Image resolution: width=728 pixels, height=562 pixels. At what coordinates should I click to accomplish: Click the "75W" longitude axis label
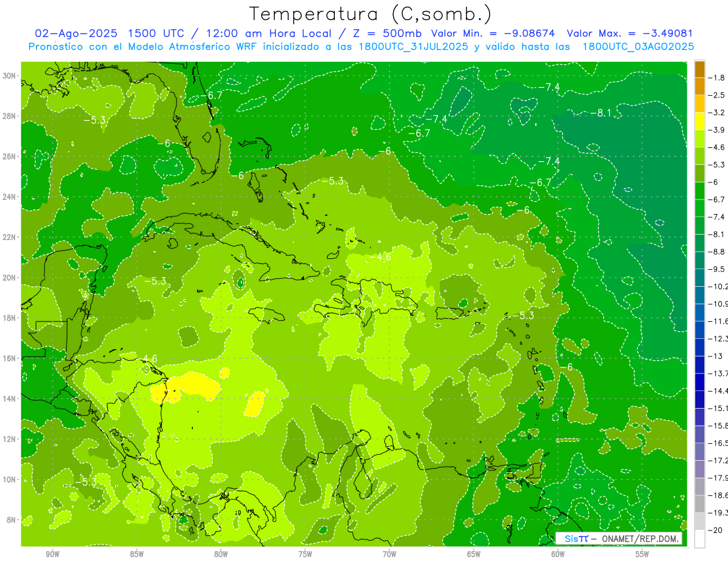(305, 554)
